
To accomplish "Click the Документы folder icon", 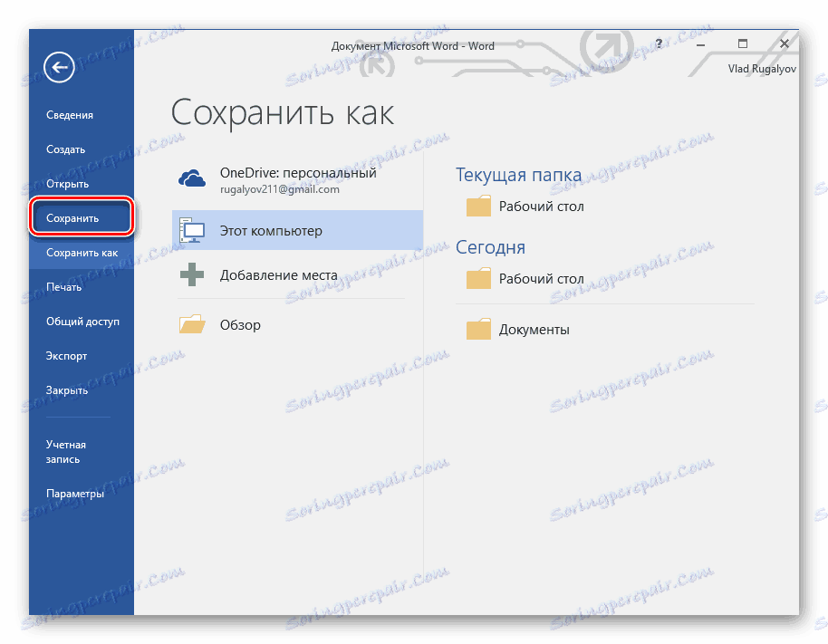I will 478,329.
